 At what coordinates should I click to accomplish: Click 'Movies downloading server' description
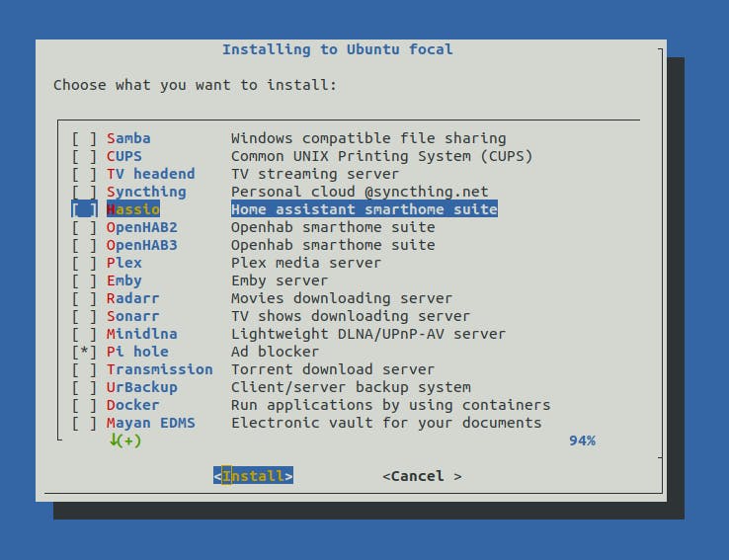coord(342,298)
